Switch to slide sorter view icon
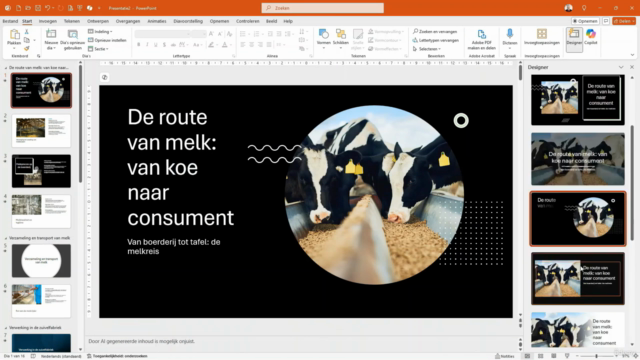Screen dimensions: 640x360 [540, 356]
